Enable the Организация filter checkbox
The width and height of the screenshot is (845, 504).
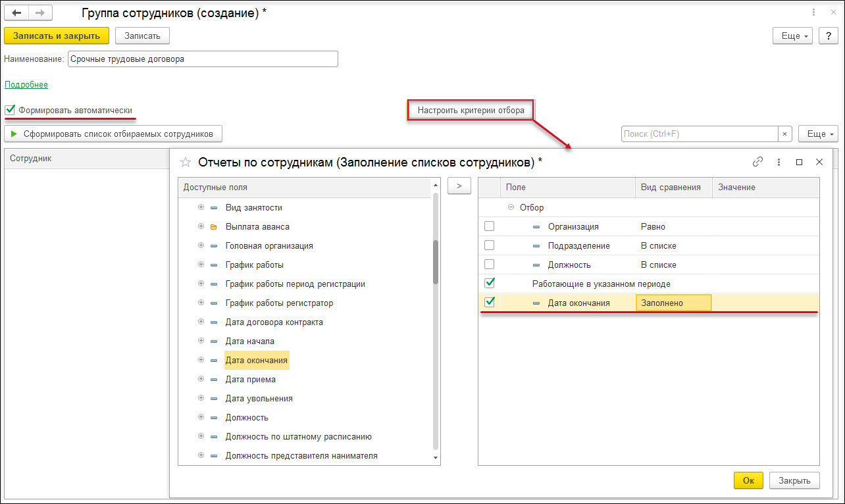[x=490, y=226]
